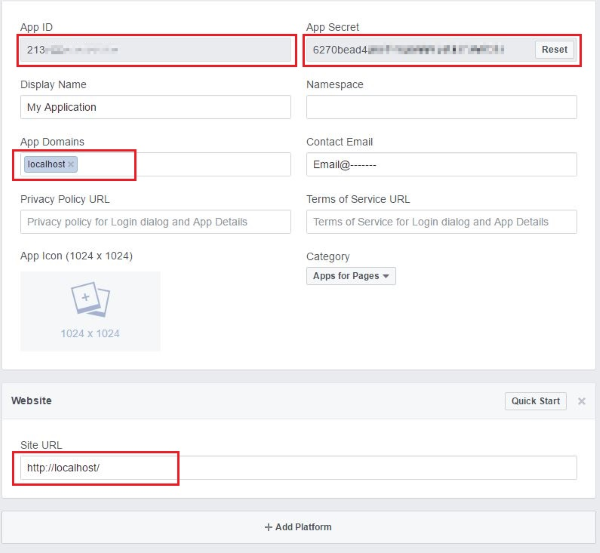Image resolution: width=600 pixels, height=553 pixels.
Task: Click the App ID value field
Action: [x=155, y=49]
